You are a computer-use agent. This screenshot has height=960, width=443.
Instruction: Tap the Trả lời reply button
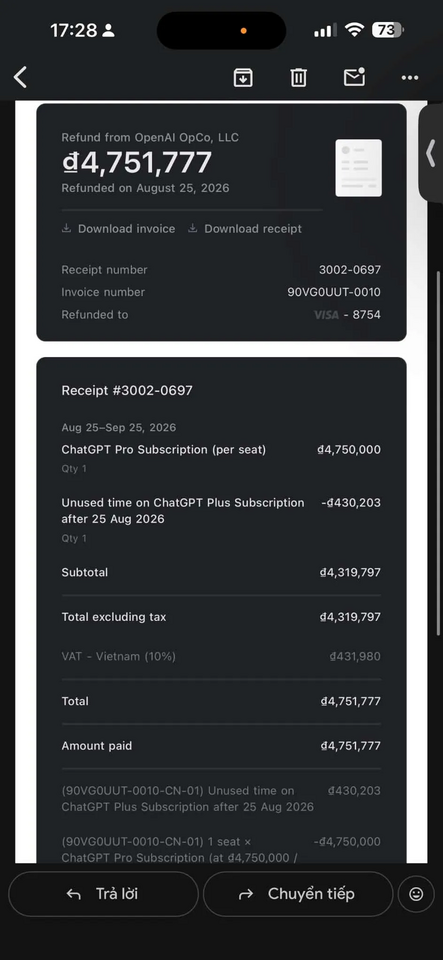[x=103, y=894]
